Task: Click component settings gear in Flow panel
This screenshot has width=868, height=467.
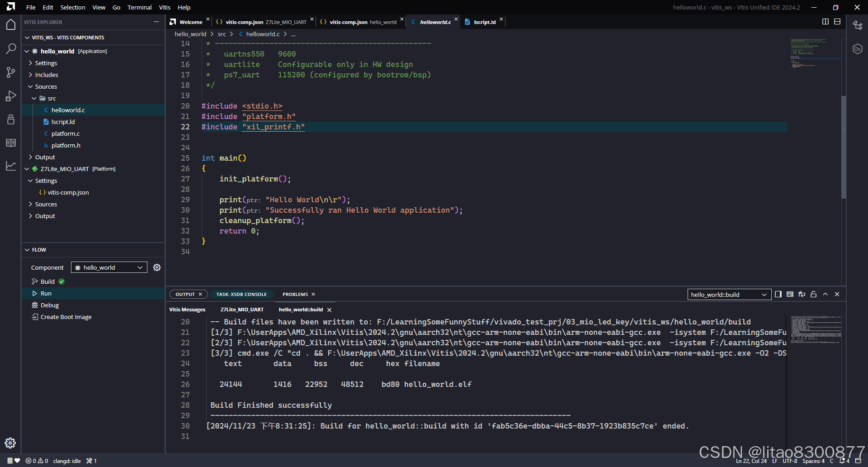Action: tap(157, 267)
